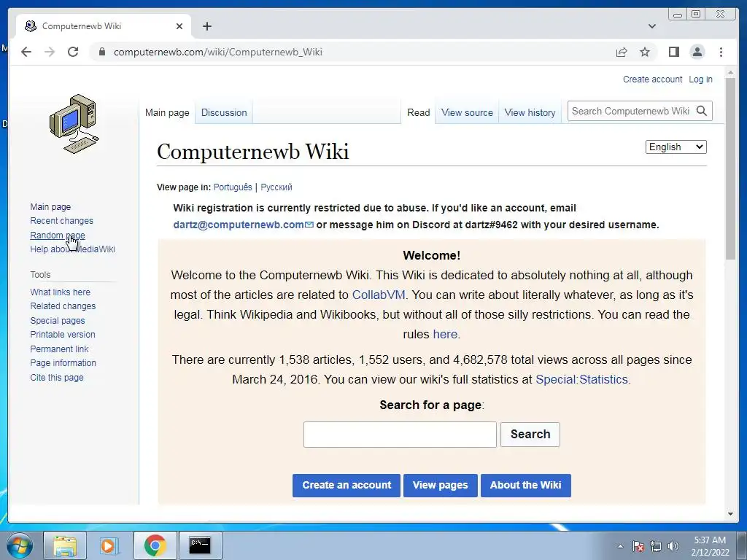Screen dimensions: 747x560
Task: Click the Computernewb computer logo
Action: [74, 124]
